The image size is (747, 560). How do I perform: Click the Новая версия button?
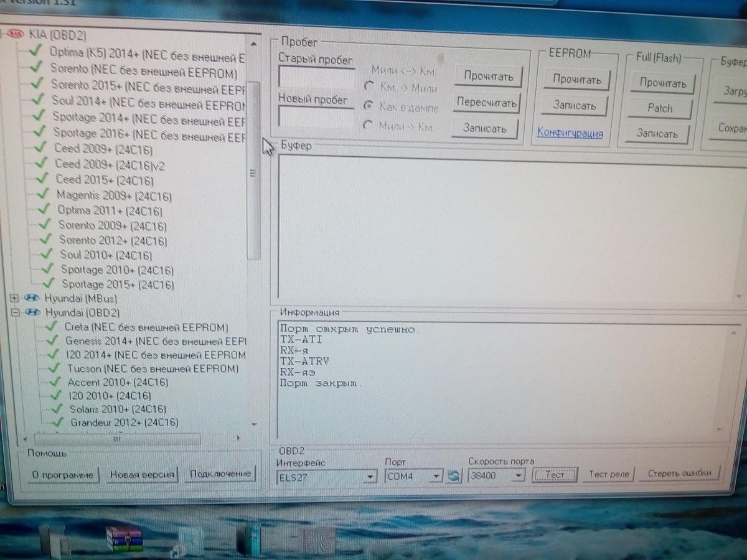(x=142, y=474)
